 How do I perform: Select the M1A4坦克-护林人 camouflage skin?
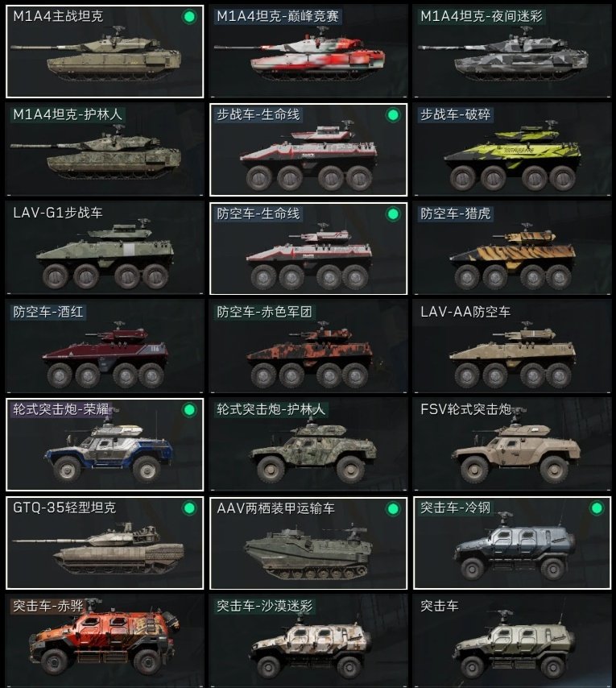tap(105, 150)
